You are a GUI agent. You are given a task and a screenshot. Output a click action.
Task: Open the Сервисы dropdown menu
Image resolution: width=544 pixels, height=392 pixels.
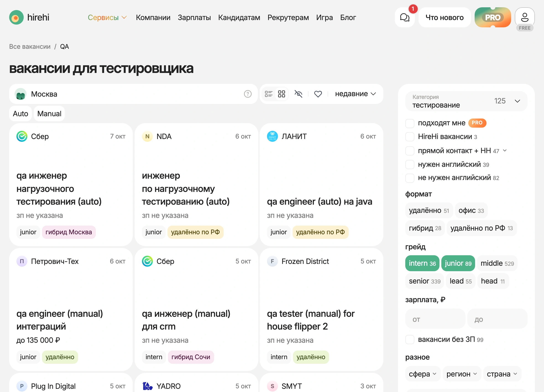pos(107,17)
